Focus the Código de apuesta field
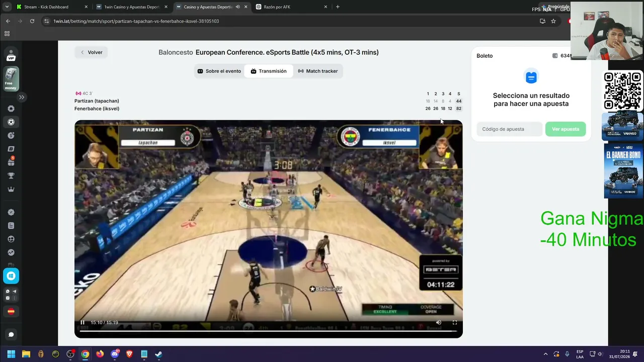Viewport: 644px width, 362px height. 509,129
